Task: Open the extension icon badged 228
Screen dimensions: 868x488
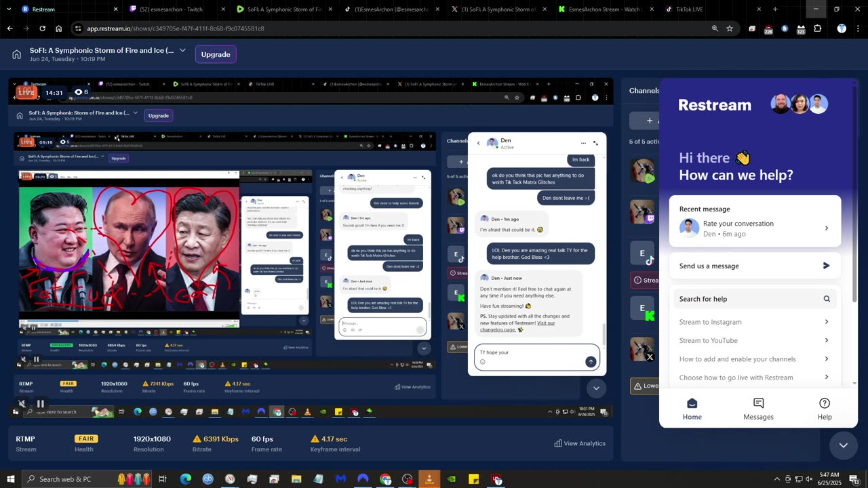Action: (768, 29)
